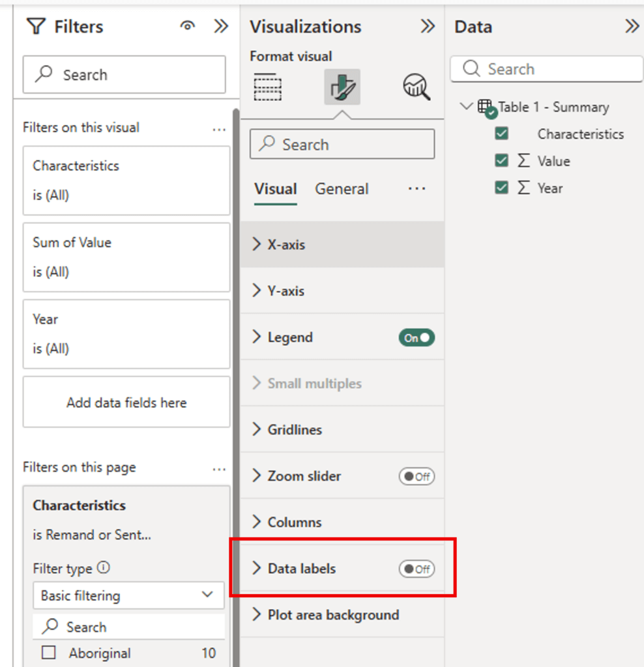Turn off the Legend toggle
The width and height of the screenshot is (644, 667).
(x=417, y=337)
